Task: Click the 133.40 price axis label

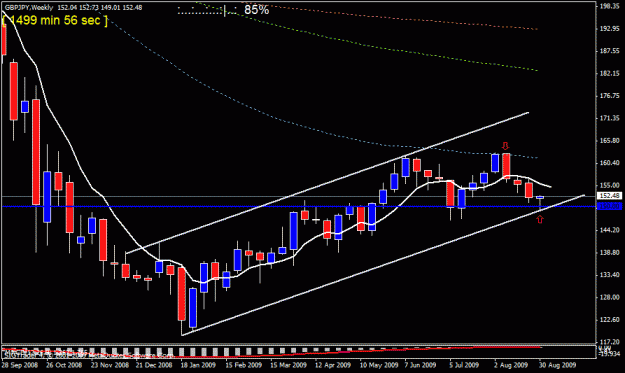Action: coord(609,275)
